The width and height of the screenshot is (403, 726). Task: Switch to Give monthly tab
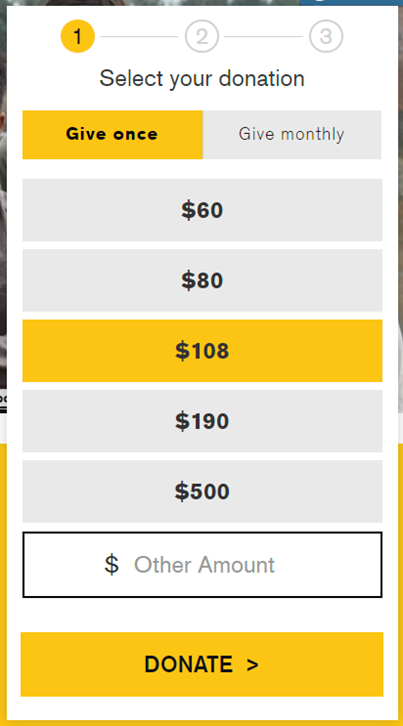pos(292,135)
